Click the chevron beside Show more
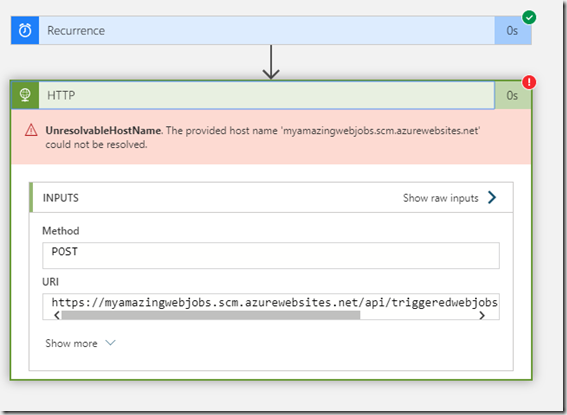567x415 pixels. [110, 342]
